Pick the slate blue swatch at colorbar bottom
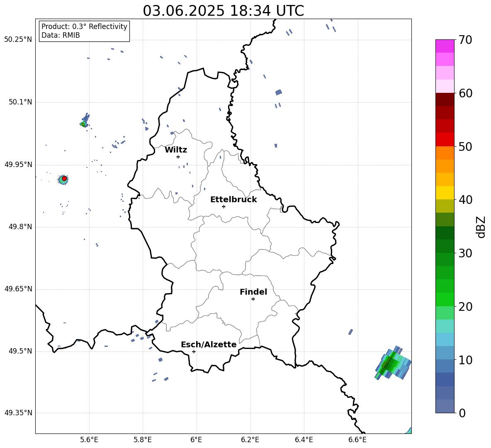Screen dimensions: 491x448 [445, 406]
